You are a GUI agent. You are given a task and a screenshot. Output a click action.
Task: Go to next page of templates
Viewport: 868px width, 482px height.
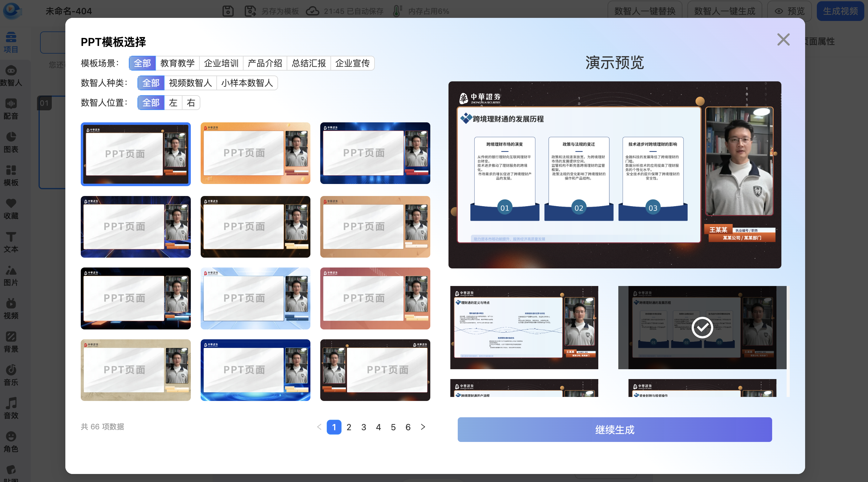pyautogui.click(x=423, y=427)
